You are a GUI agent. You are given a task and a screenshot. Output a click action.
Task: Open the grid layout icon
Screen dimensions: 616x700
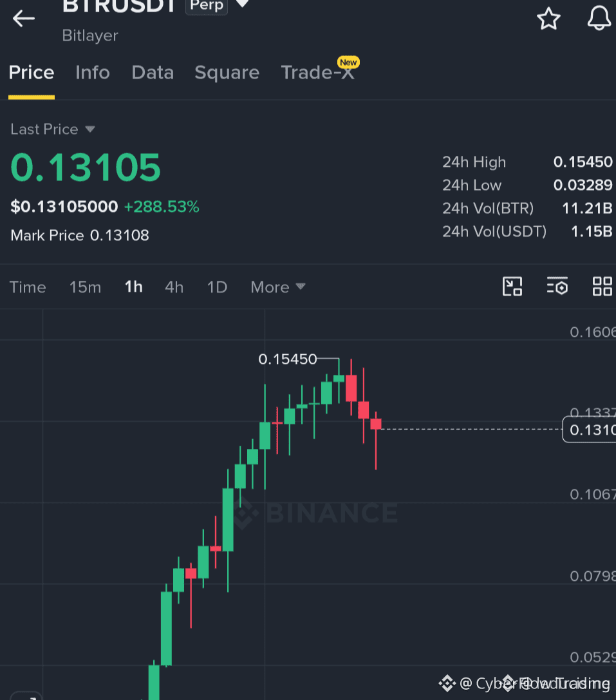point(602,287)
